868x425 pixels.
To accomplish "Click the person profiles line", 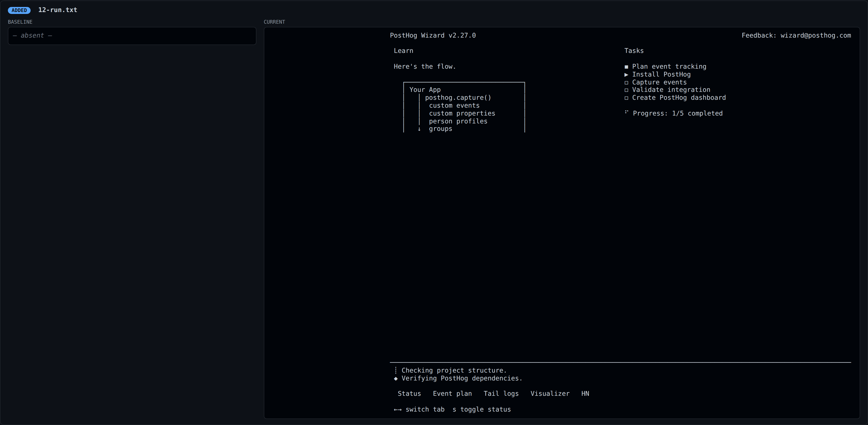I will point(458,121).
